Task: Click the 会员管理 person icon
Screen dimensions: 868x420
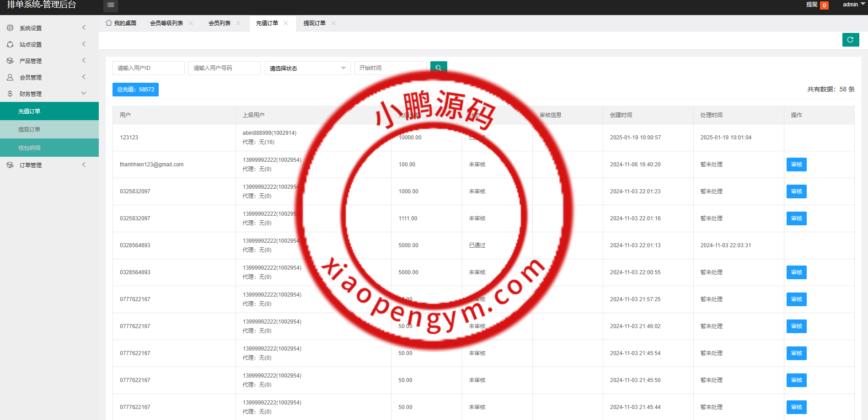Action: click(10, 77)
